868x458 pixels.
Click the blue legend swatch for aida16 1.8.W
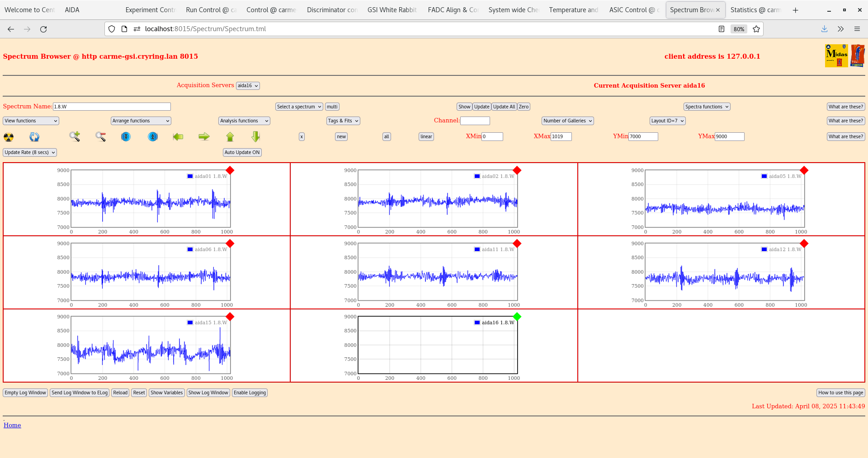477,323
